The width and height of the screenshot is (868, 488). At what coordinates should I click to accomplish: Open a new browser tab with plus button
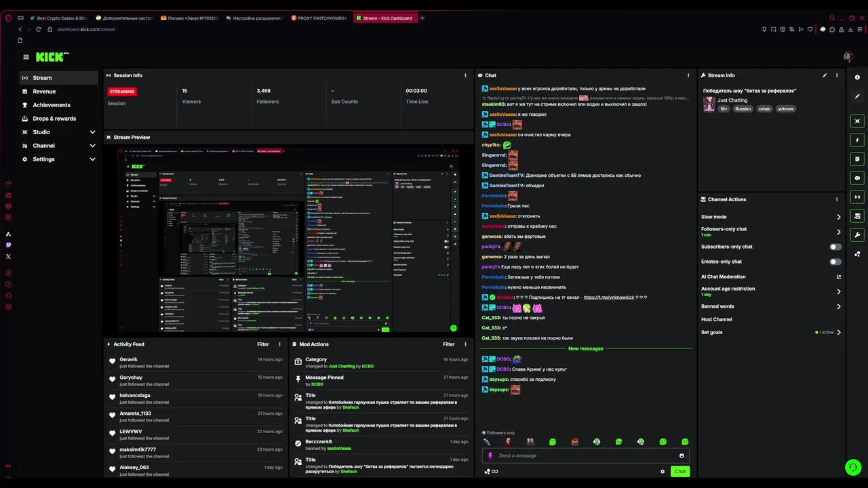click(422, 18)
